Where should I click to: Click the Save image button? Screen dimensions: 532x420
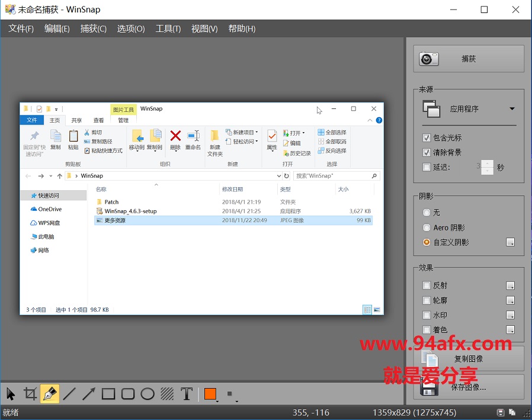pyautogui.click(x=469, y=387)
